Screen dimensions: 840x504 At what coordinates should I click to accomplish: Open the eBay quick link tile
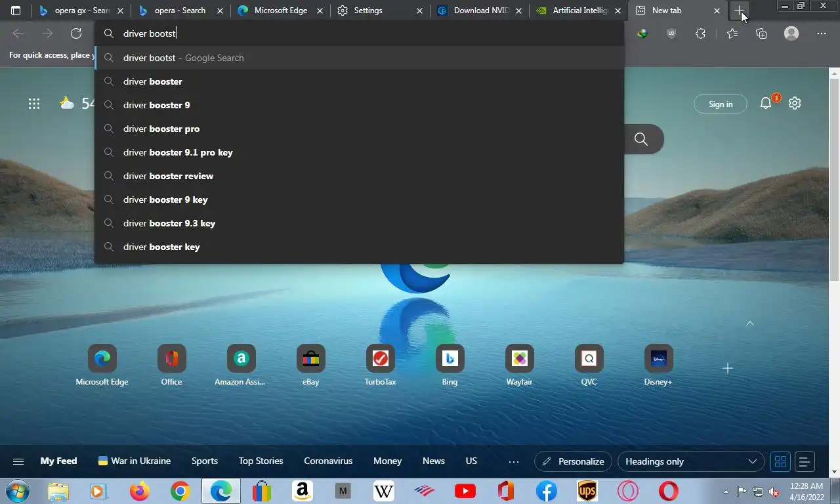pyautogui.click(x=310, y=366)
